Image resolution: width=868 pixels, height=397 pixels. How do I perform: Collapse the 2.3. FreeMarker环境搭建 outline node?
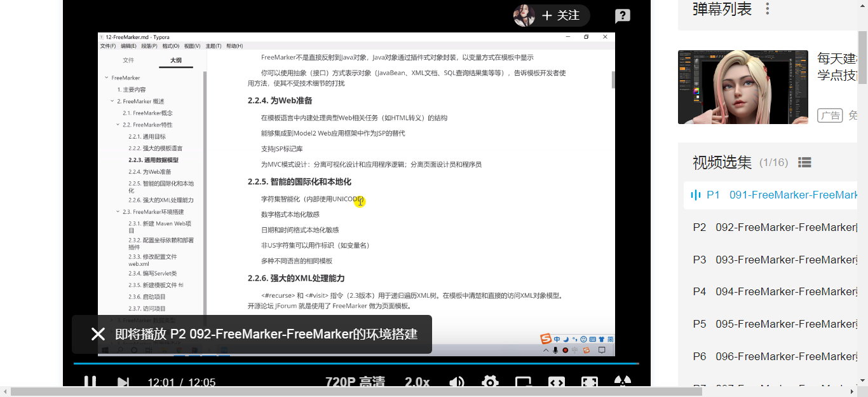tap(118, 212)
